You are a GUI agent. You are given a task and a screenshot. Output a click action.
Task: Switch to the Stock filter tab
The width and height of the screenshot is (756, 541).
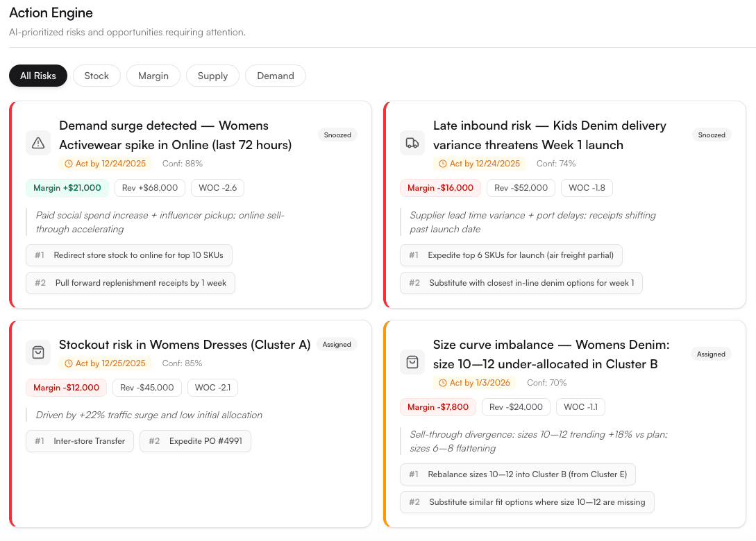tap(96, 76)
